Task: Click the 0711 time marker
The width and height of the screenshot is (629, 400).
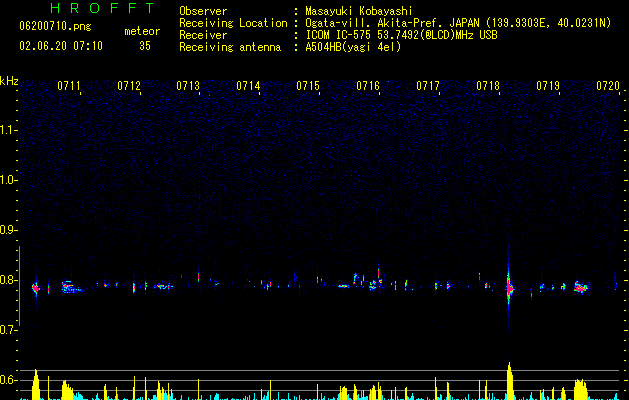Action: [69, 85]
